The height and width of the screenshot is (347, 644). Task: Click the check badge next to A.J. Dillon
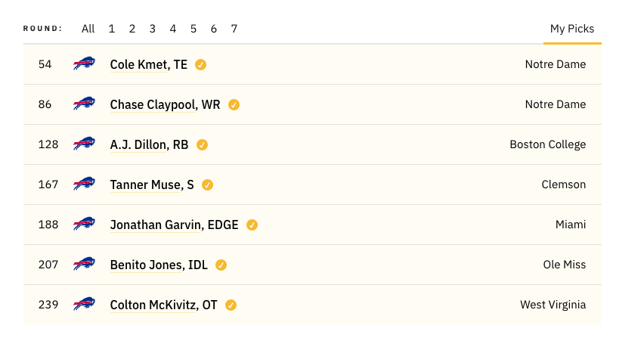(x=202, y=145)
